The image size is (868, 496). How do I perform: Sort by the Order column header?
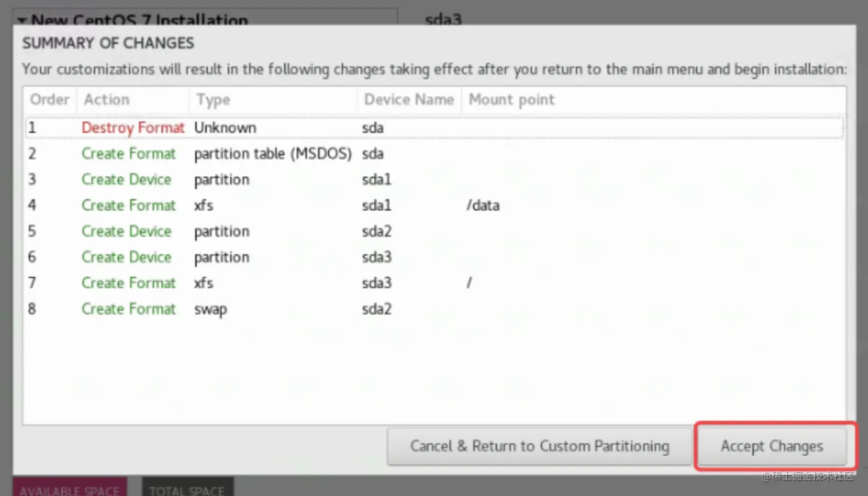coord(50,99)
